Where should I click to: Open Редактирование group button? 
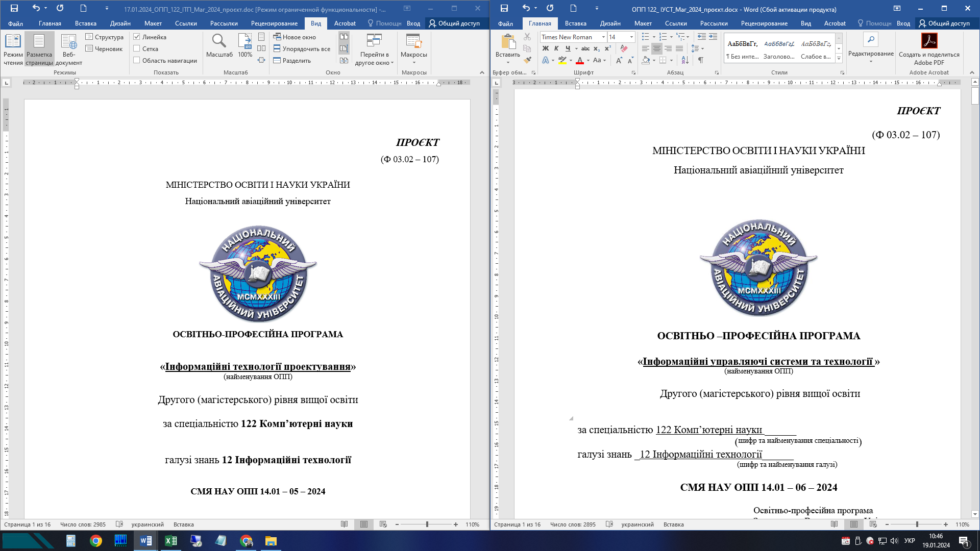[871, 48]
